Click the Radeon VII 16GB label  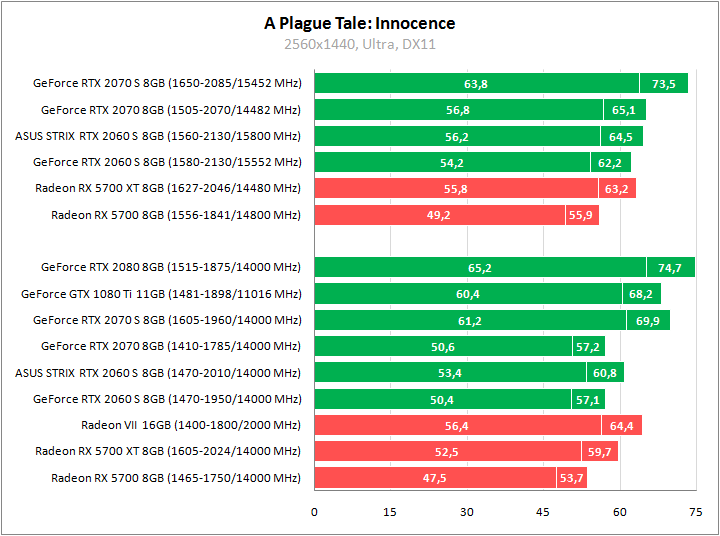click(191, 426)
